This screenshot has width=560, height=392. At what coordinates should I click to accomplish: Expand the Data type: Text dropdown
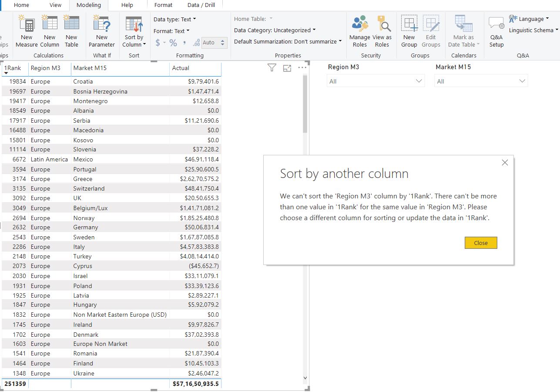click(x=175, y=19)
